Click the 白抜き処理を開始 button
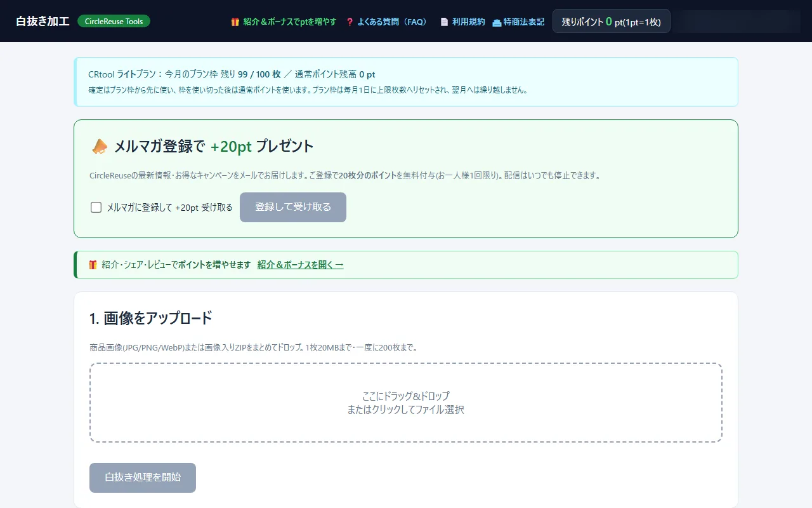The height and width of the screenshot is (508, 812). click(143, 478)
